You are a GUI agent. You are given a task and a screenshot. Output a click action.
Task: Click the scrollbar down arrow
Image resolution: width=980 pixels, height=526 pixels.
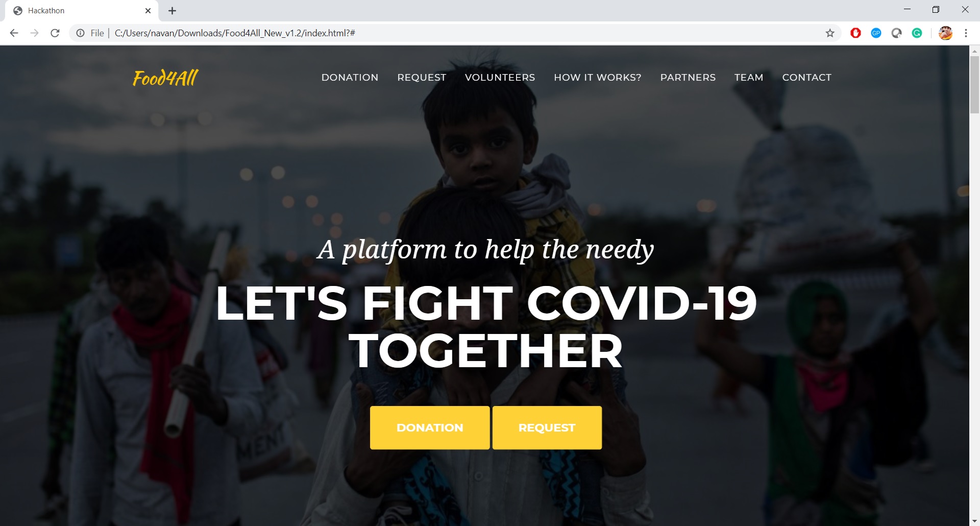pos(974,521)
